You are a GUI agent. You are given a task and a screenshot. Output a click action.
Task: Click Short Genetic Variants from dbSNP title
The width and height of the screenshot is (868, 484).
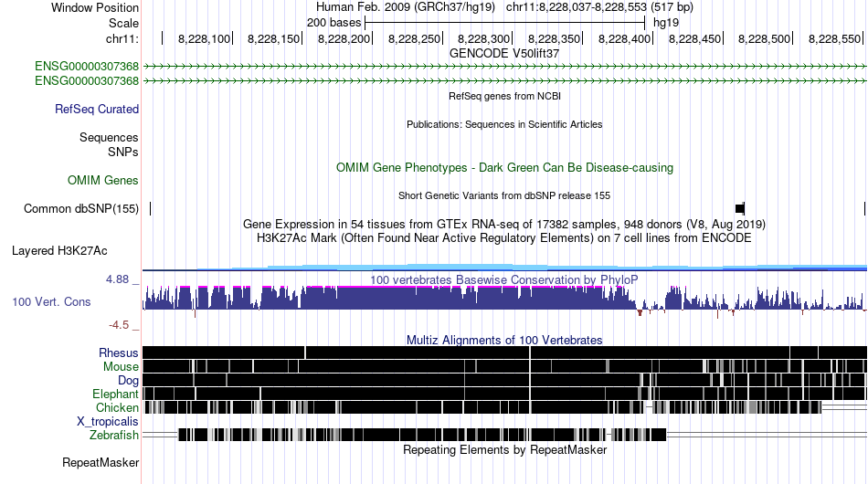pyautogui.click(x=504, y=195)
